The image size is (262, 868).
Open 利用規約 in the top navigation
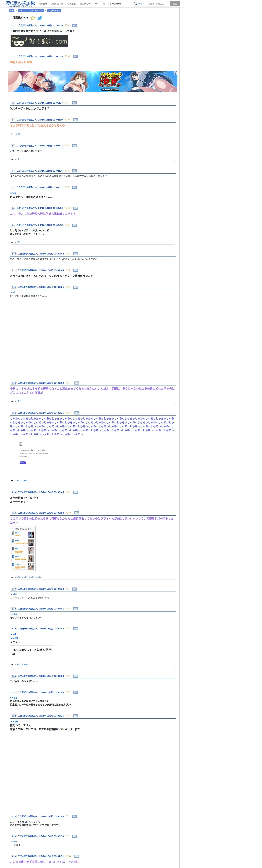(43, 4)
